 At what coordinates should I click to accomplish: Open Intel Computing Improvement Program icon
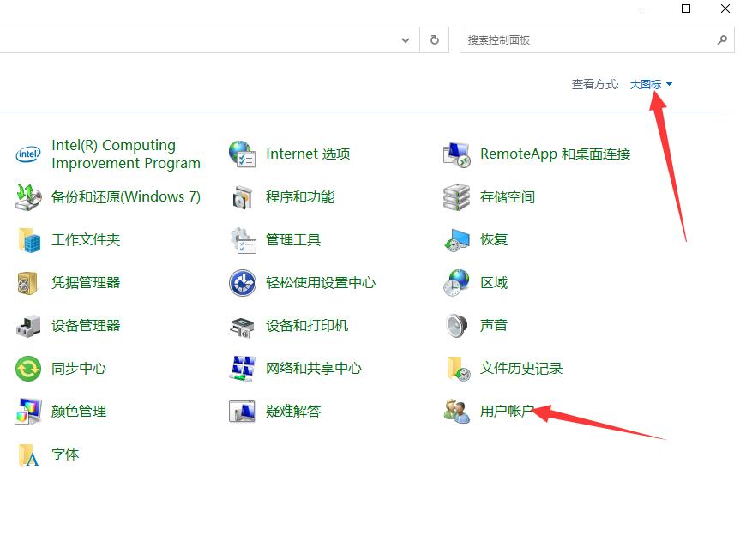tap(28, 154)
